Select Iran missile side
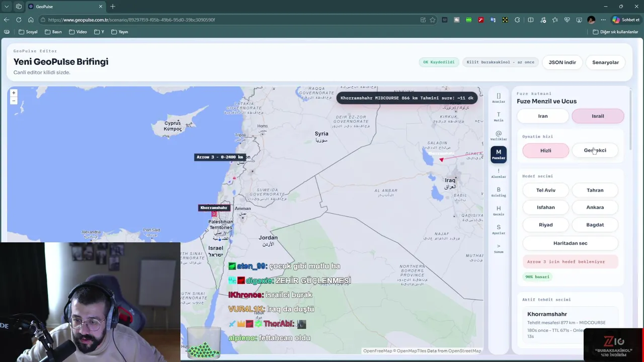The image size is (644, 362). pyautogui.click(x=543, y=116)
